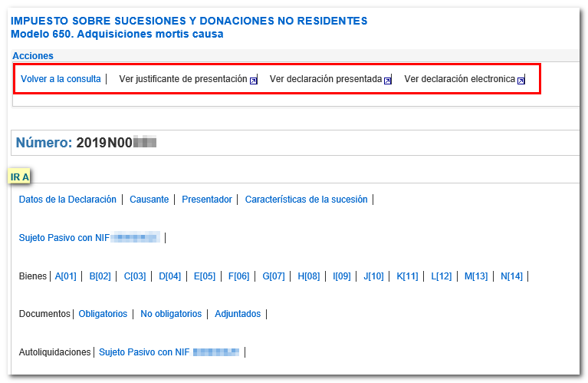Open Bienes item D[04]
Screen dimensions: 588x383
(x=169, y=276)
